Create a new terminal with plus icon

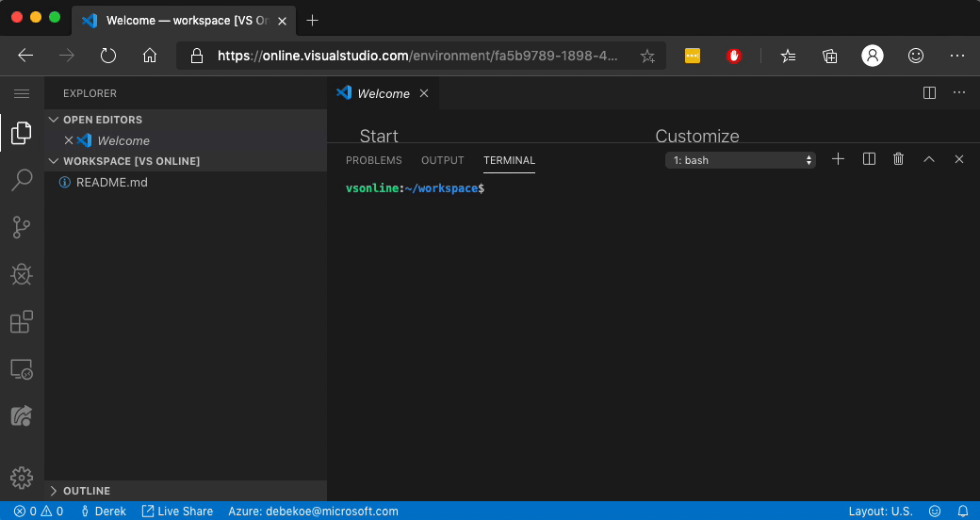(838, 159)
